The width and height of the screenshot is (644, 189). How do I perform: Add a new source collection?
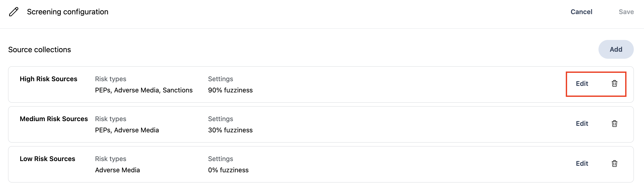coord(616,49)
